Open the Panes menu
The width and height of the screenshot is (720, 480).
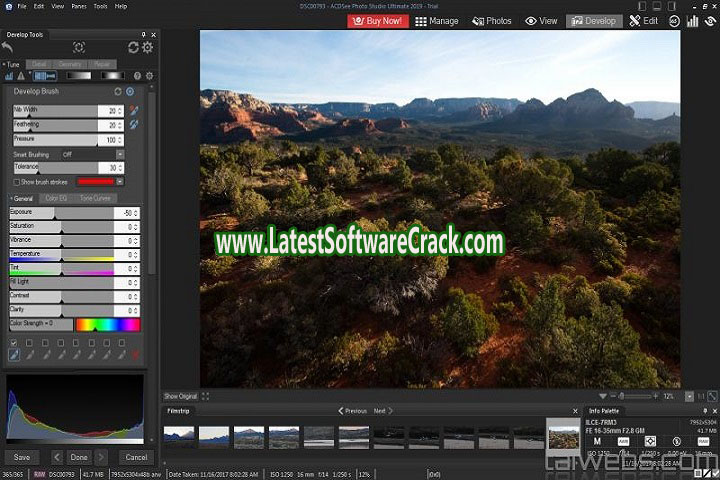79,6
